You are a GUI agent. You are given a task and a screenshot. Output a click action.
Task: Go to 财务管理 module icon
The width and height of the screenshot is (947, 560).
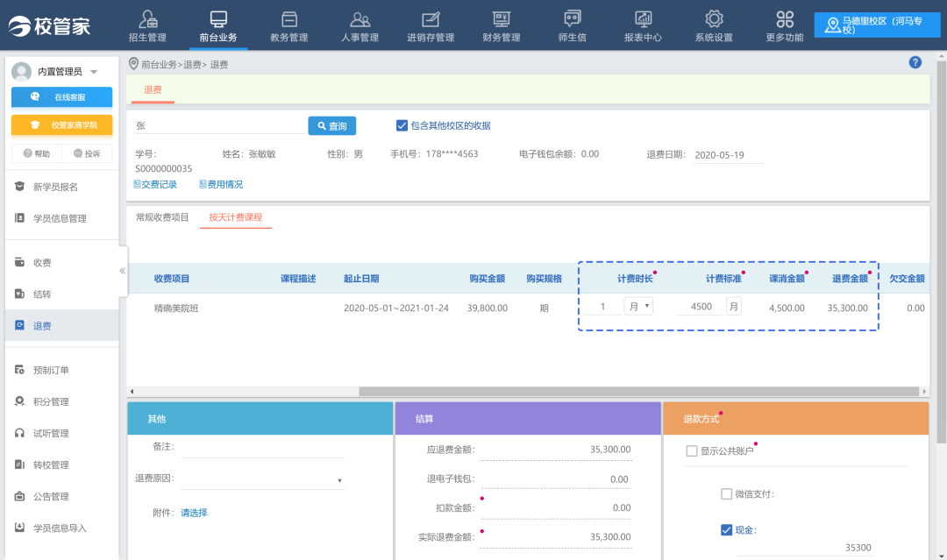[502, 19]
